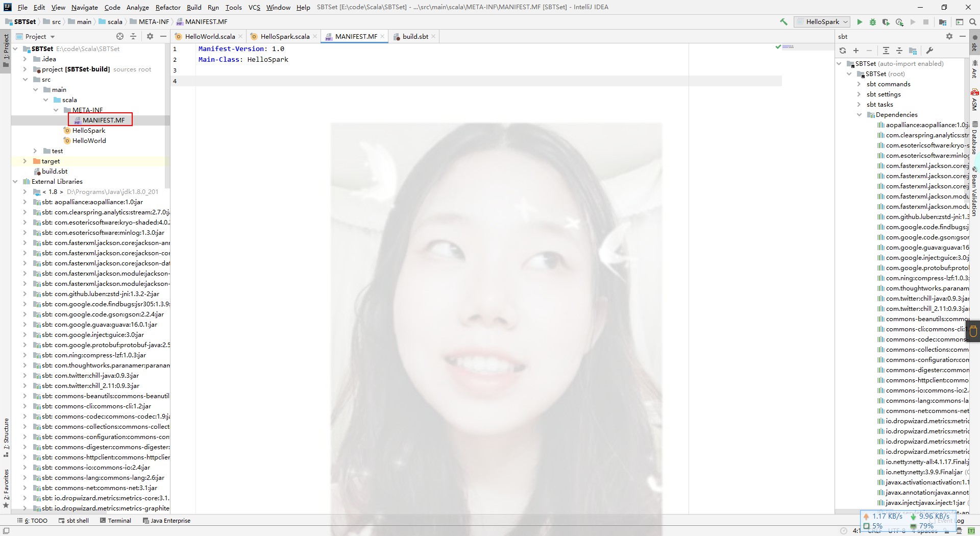Open the Terminal tool window
This screenshot has height=536, width=980.
pos(116,520)
